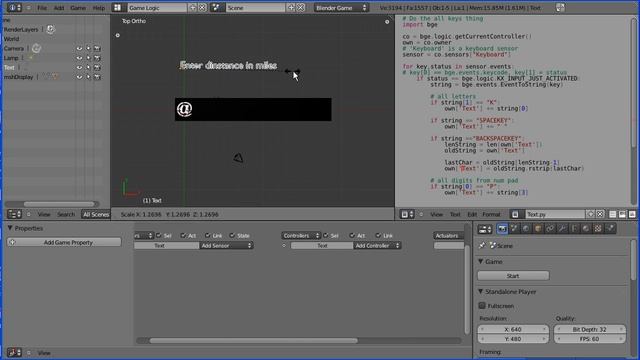Select the Object properties tab icon
The image size is (640, 360).
point(538,229)
